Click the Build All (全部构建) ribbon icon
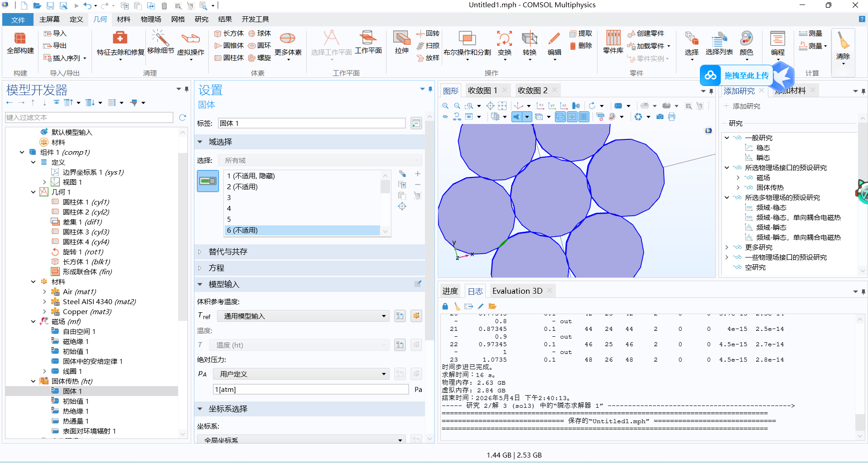The width and height of the screenshot is (868, 463). [20, 43]
